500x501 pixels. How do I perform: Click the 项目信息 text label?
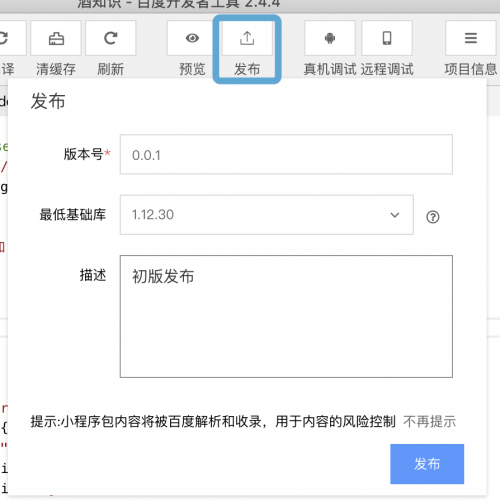coord(471,69)
